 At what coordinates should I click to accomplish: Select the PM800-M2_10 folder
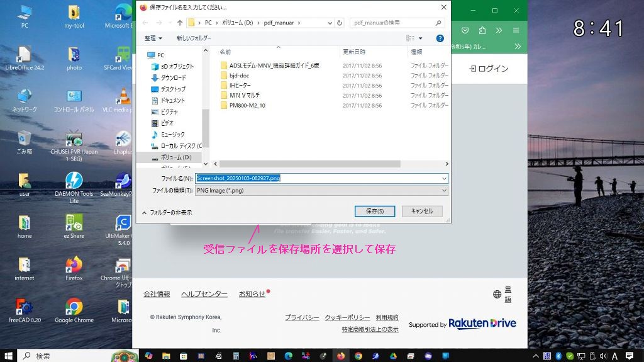point(247,105)
